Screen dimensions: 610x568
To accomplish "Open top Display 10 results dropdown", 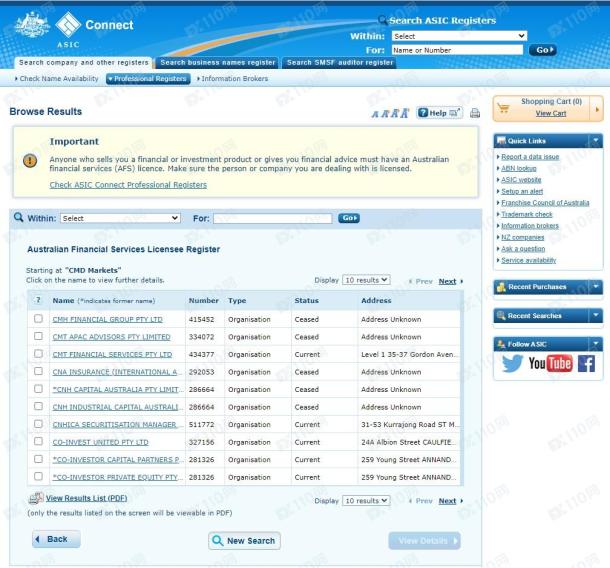I will 366,280.
